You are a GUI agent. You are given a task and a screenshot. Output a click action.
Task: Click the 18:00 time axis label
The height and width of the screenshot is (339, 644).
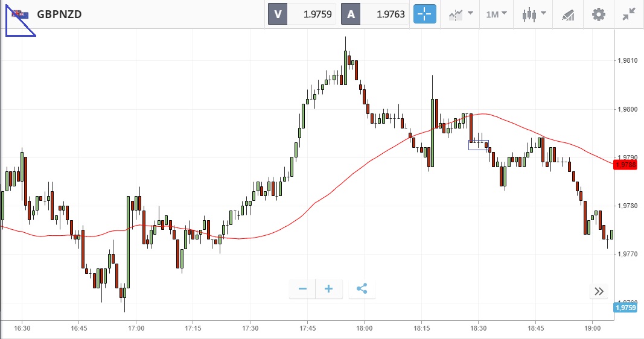click(364, 328)
